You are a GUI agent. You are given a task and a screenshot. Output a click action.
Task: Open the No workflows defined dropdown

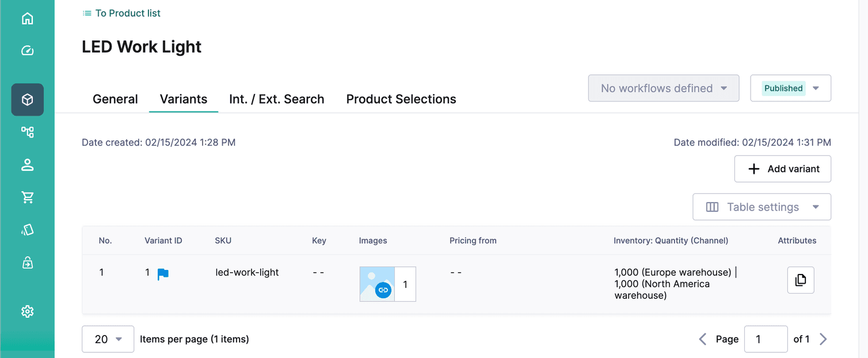pos(663,88)
